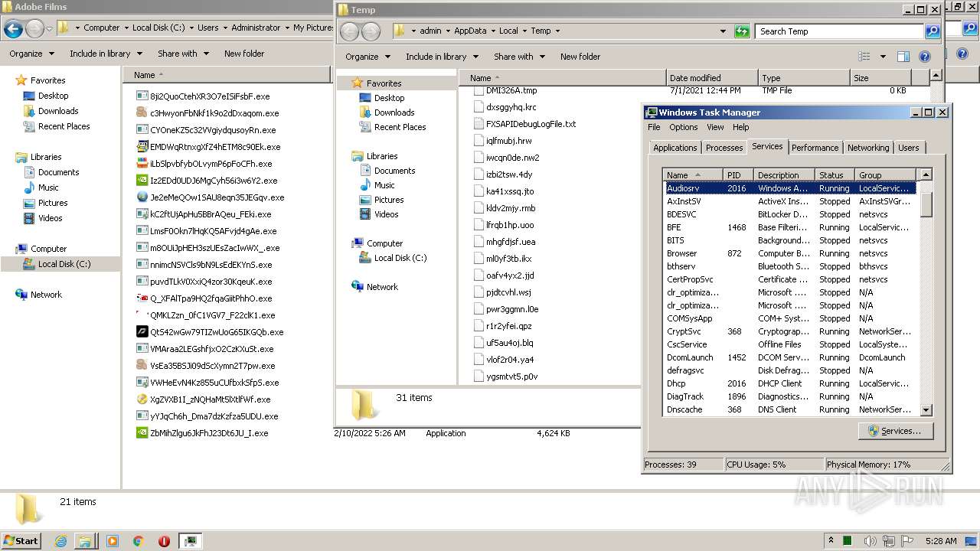
Task: Open Opera from the taskbar
Action: [x=164, y=541]
